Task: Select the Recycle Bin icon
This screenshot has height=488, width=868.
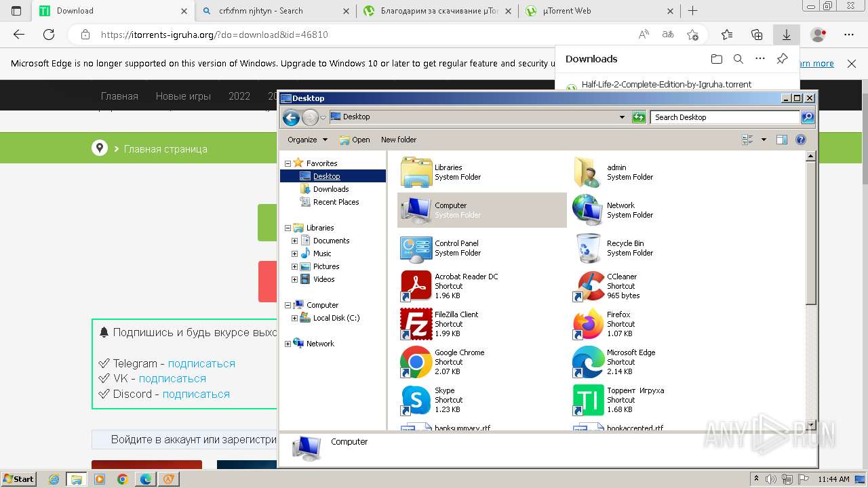Action: coord(588,248)
